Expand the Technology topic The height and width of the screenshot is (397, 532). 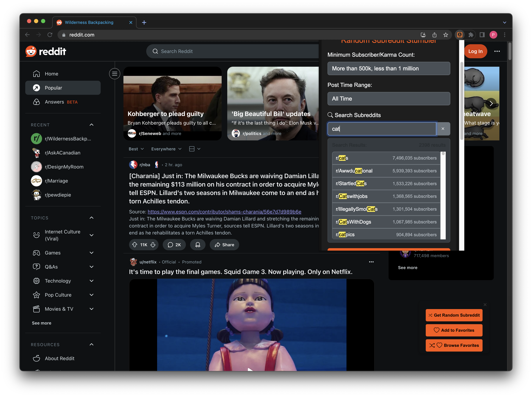(x=63, y=281)
